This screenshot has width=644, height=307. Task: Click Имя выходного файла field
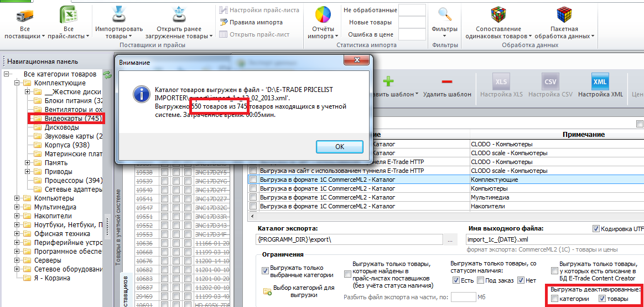pos(554,239)
